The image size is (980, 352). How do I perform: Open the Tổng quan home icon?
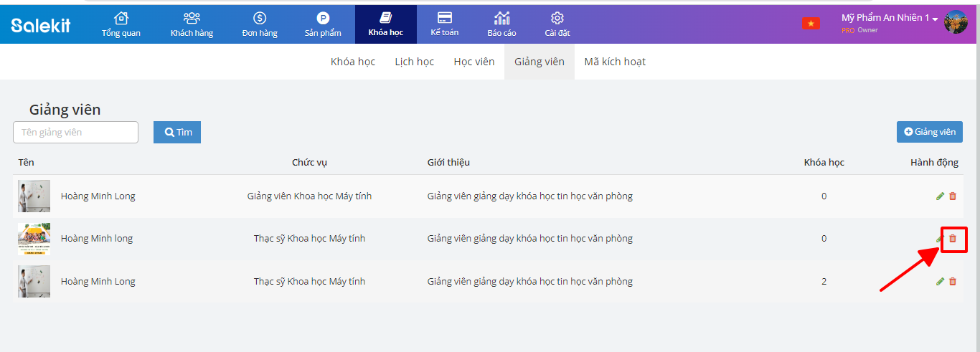pyautogui.click(x=121, y=19)
